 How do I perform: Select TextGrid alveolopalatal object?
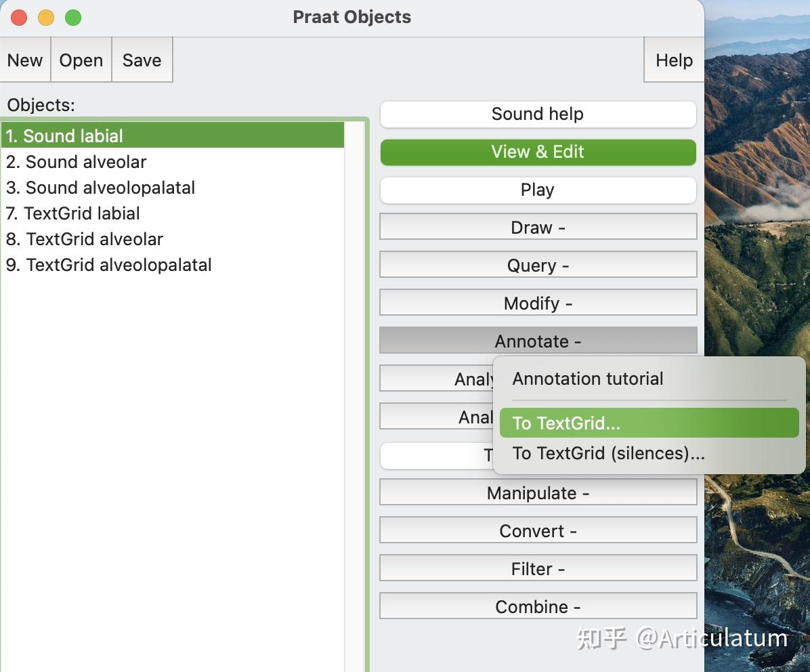click(x=109, y=265)
